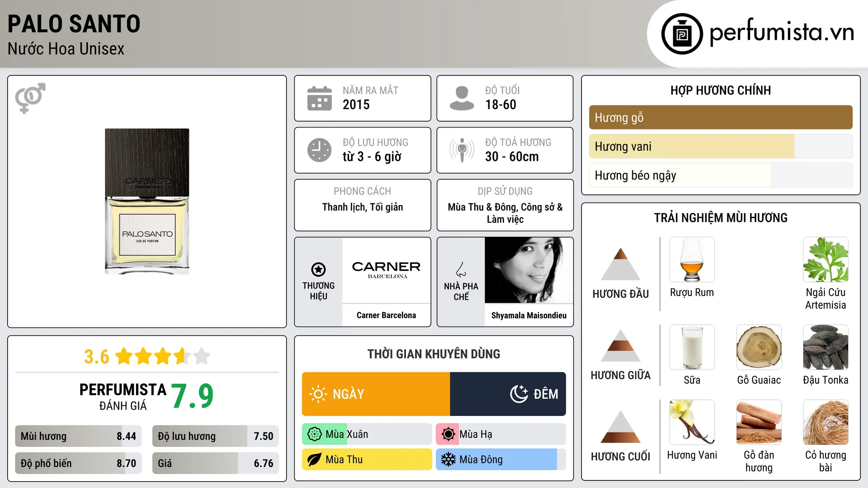Click the Hương cuối pyramid icon
The height and width of the screenshot is (488, 868).
point(620,427)
